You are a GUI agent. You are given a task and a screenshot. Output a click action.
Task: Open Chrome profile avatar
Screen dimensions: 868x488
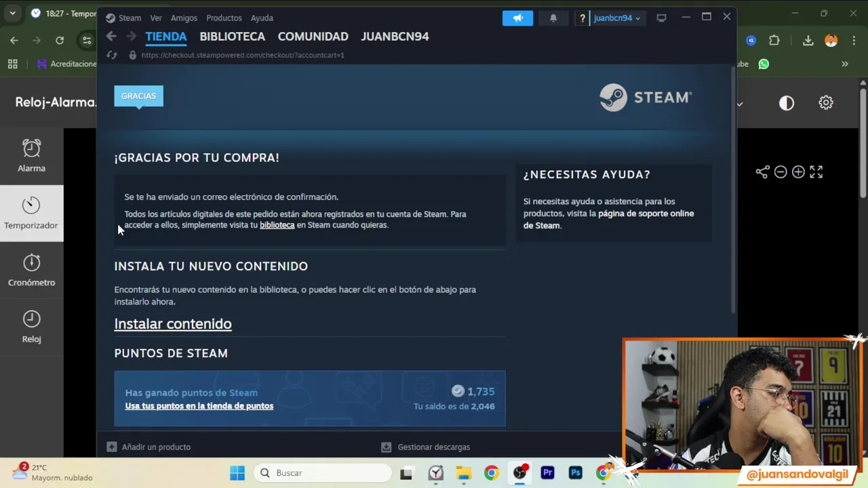831,41
